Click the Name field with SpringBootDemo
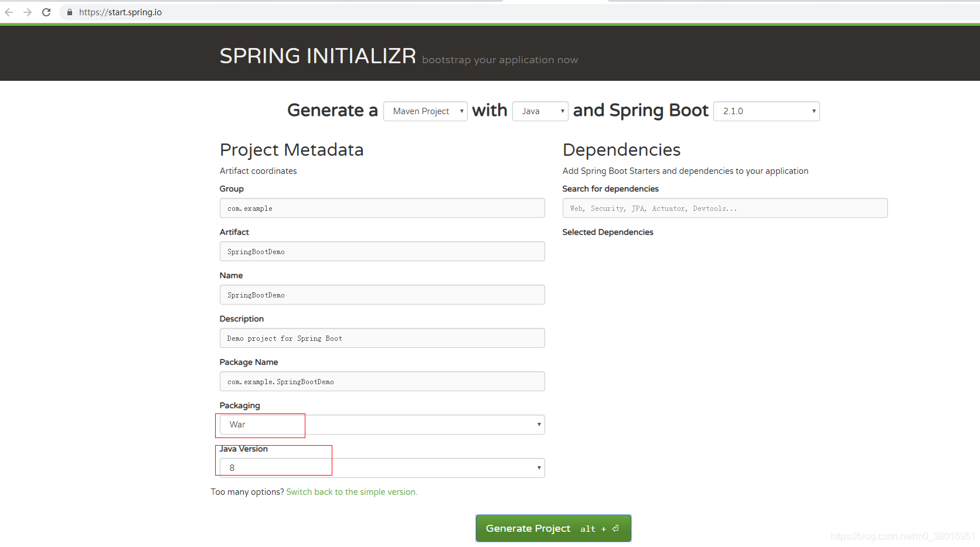The height and width of the screenshot is (547, 980). point(382,295)
